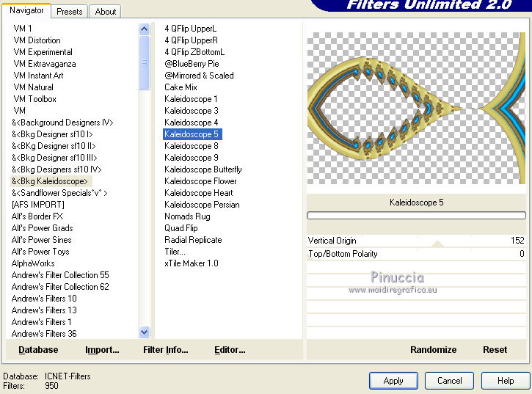The width and height of the screenshot is (532, 394).
Task: Select VM Instant Art category
Action: [x=38, y=76]
